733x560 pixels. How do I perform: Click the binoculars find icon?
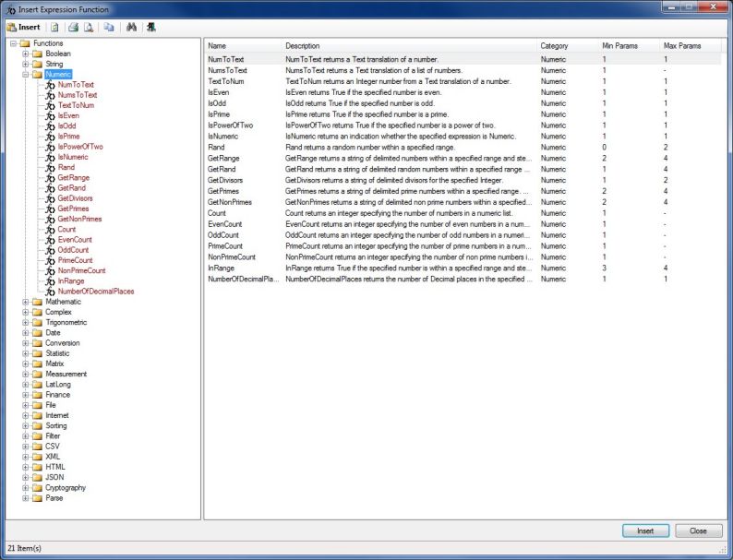coord(131,28)
